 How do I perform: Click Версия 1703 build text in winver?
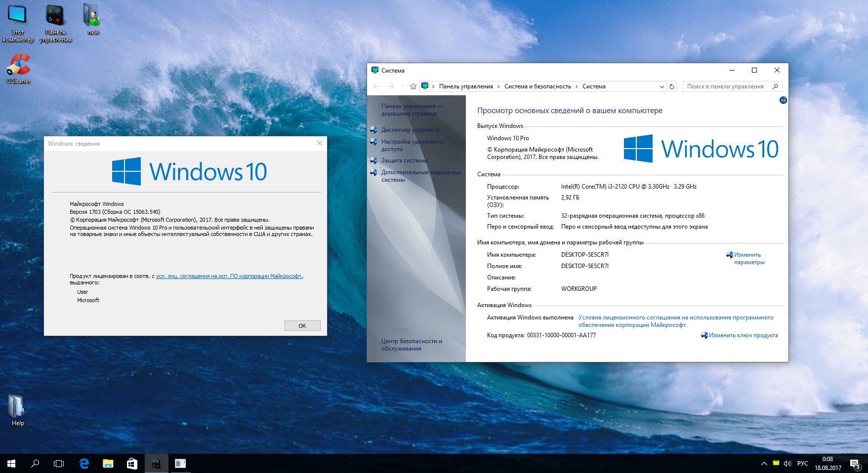click(115, 212)
